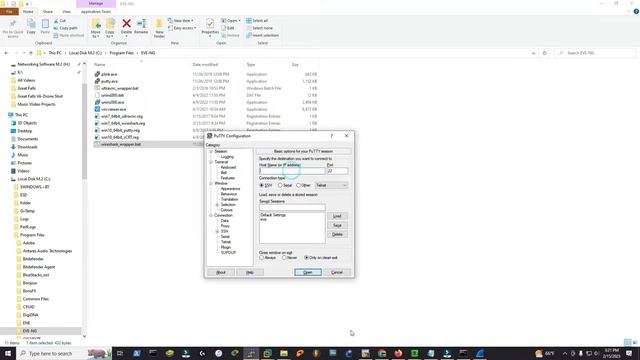Viewport: 640px width, 360px height.
Task: Click the Save session button
Action: click(337, 225)
